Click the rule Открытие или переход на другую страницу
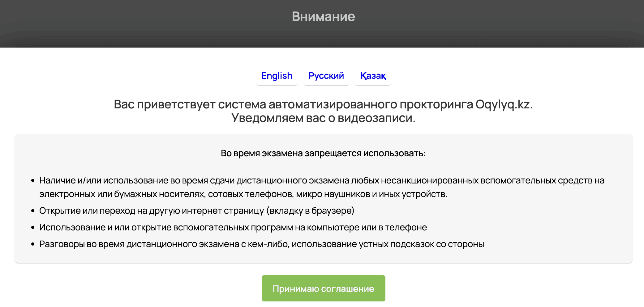The width and height of the screenshot is (644, 307). pos(197,211)
